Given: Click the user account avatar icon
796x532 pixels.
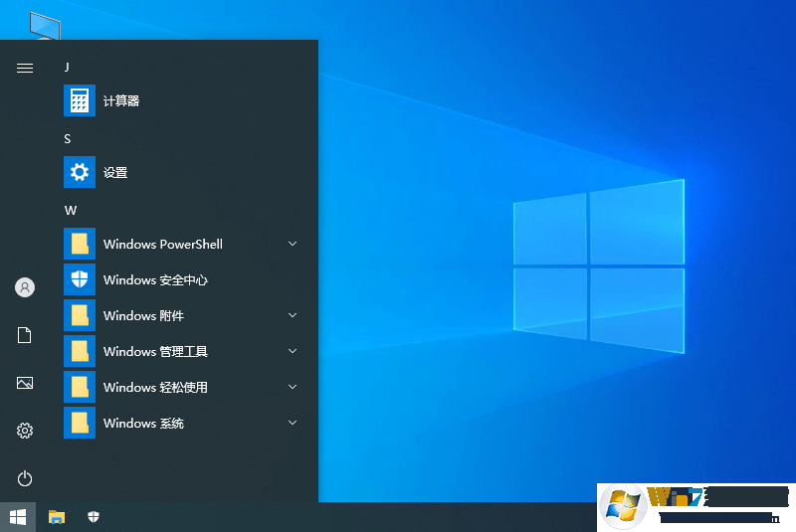Looking at the screenshot, I should (x=25, y=287).
